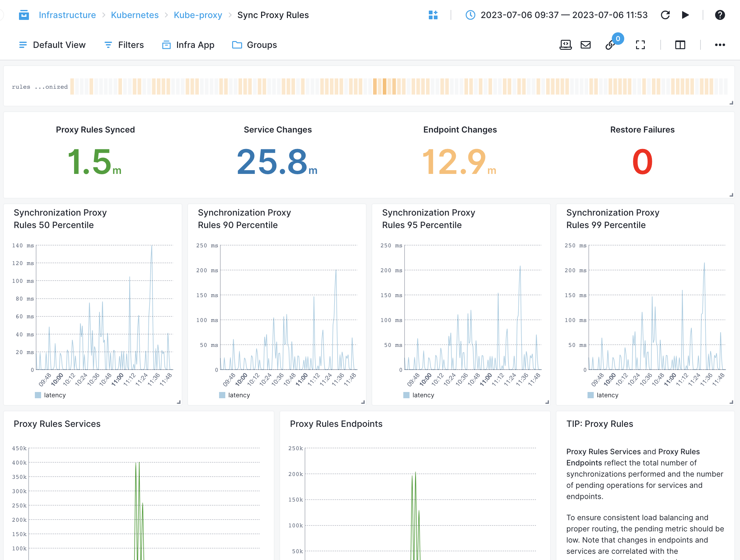Click the archive box icon beside Infrastructure
Viewport: 740px width, 560px height.
[24, 15]
